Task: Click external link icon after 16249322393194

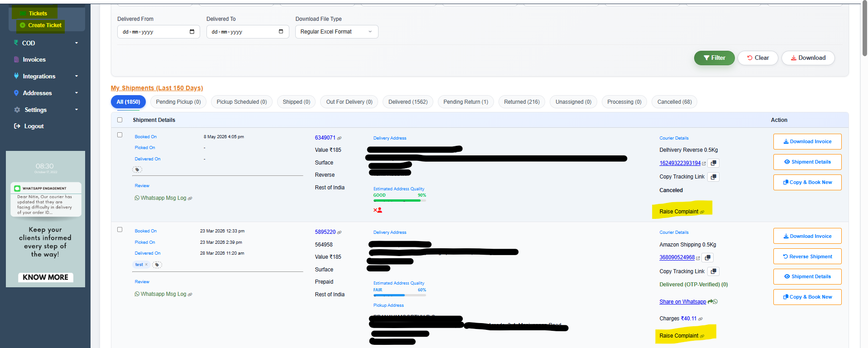Action: pyautogui.click(x=704, y=164)
